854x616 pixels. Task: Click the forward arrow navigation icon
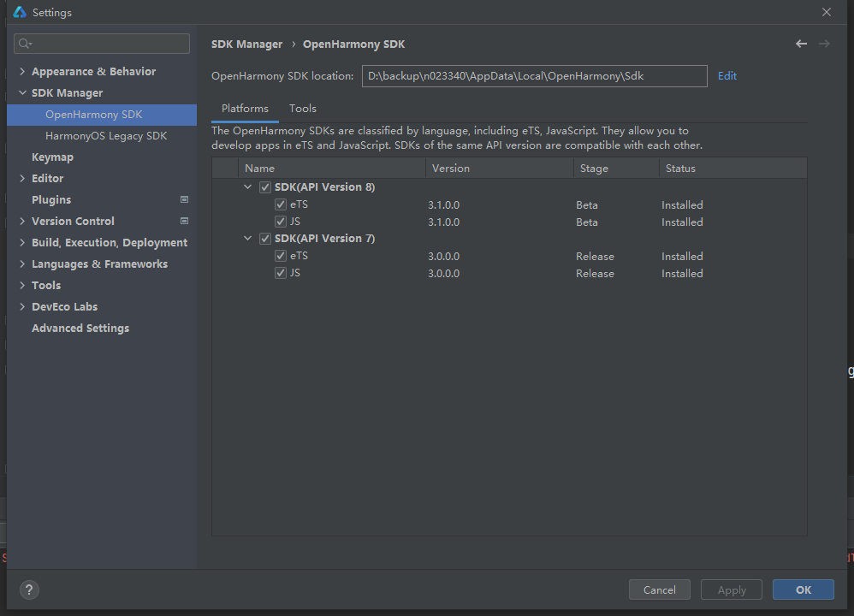pos(824,44)
